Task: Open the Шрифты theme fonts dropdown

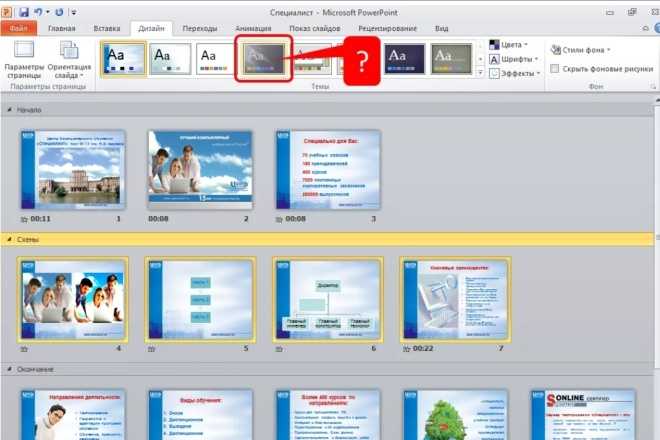Action: [x=513, y=59]
